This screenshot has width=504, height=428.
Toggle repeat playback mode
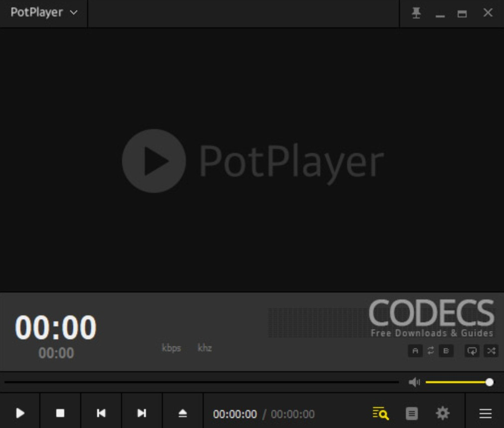(x=472, y=351)
